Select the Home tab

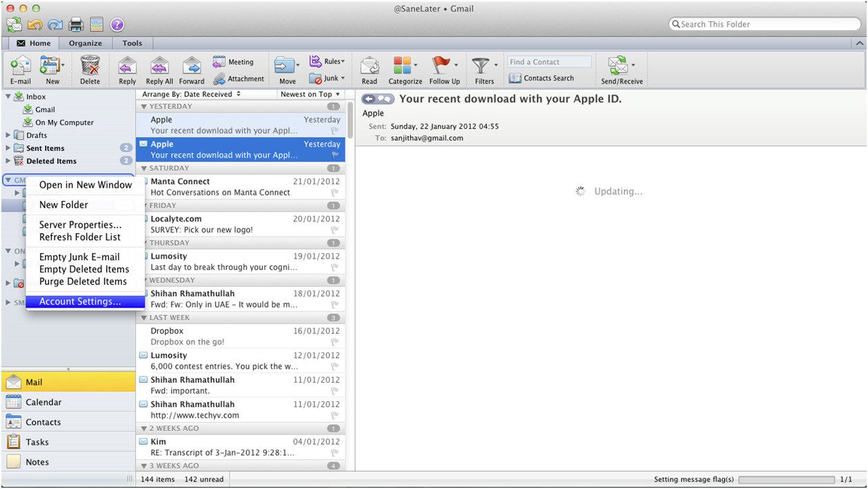(x=33, y=43)
